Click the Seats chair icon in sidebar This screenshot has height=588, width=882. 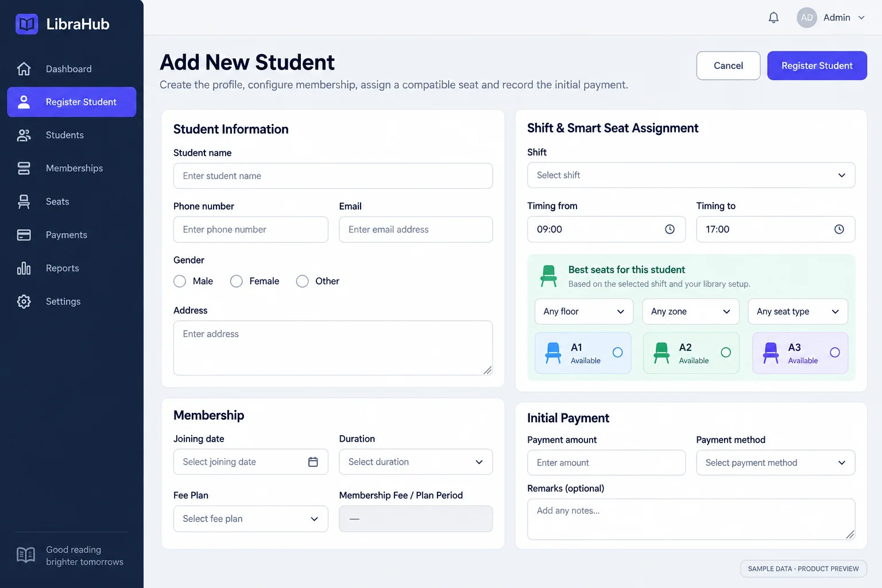(24, 202)
